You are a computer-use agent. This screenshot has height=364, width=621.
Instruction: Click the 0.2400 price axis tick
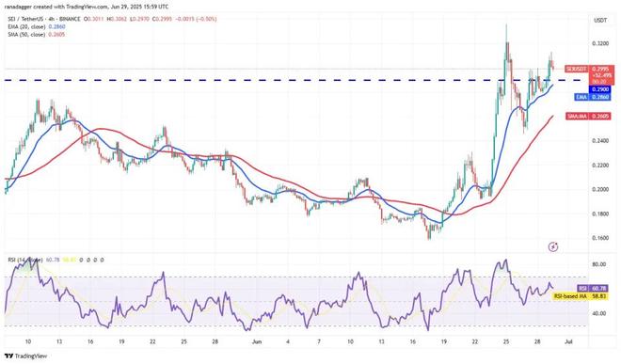600,140
